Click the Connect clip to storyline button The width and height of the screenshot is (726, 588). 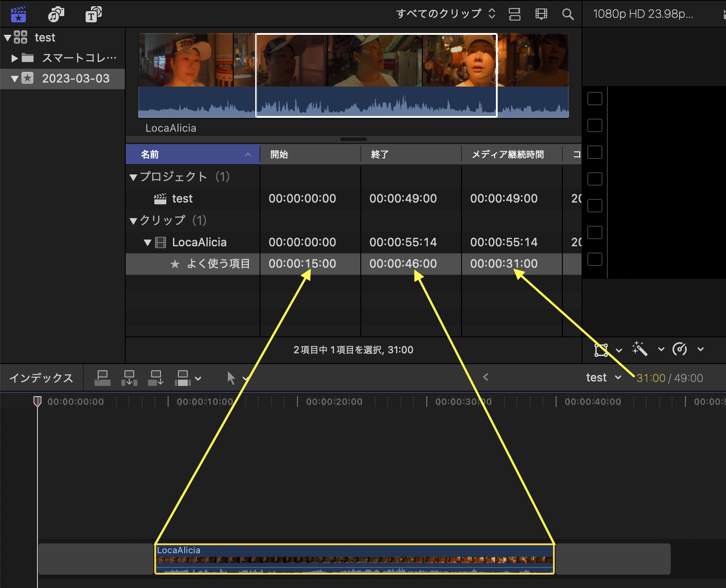[103, 378]
